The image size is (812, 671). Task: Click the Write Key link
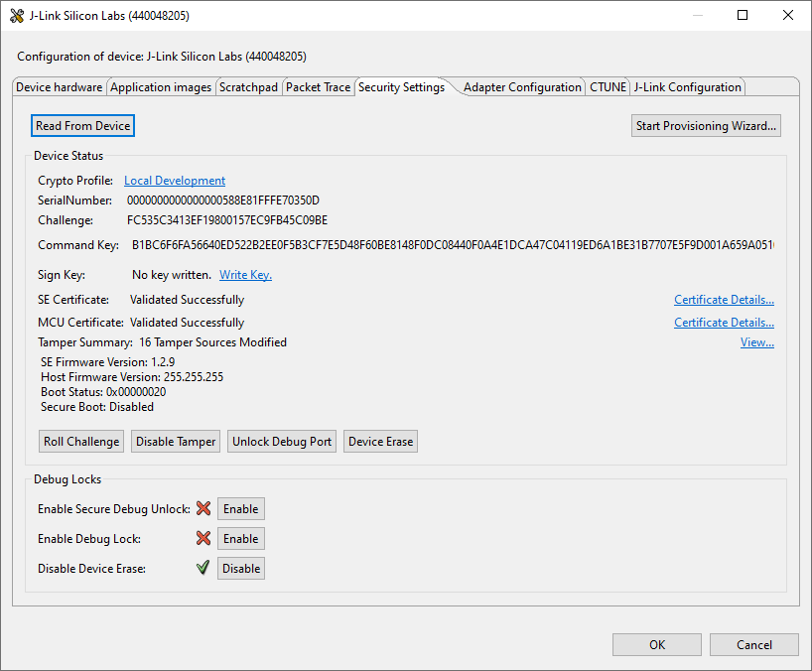(x=245, y=274)
